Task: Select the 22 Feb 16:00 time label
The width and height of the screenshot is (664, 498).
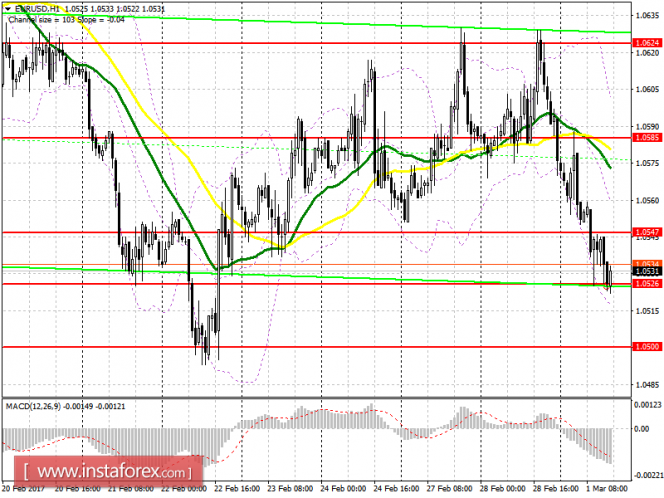Action: [238, 489]
